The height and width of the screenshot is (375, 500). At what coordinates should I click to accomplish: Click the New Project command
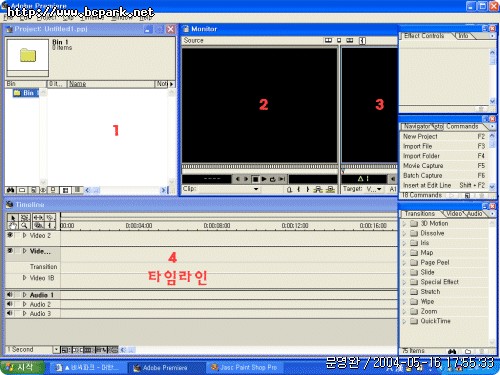coord(444,136)
